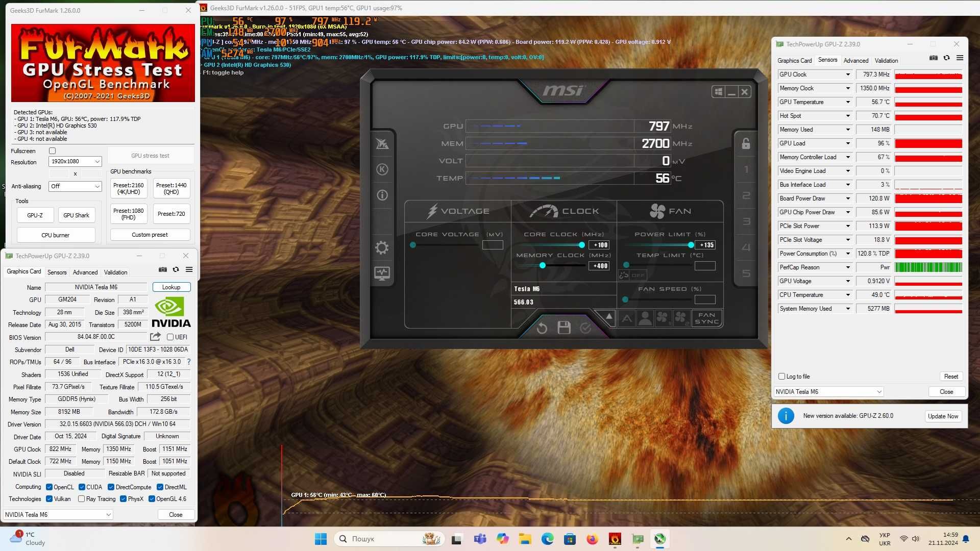Toggle CUDA checkbox

82,487
